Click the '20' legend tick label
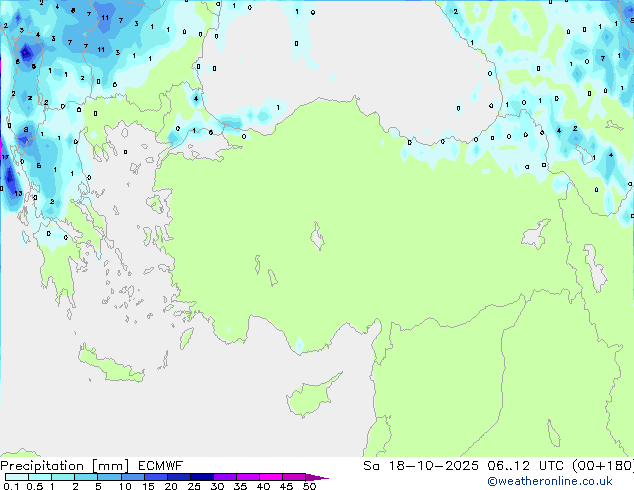 tap(171, 486)
